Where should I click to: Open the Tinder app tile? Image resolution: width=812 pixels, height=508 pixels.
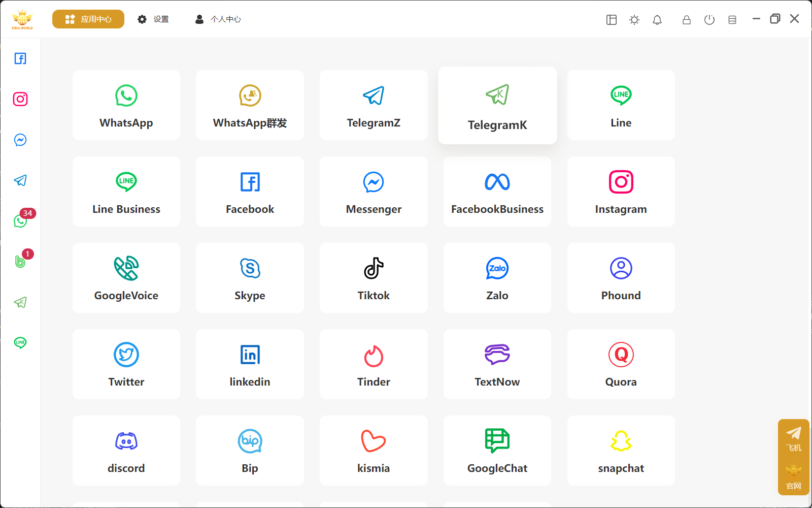coord(374,364)
